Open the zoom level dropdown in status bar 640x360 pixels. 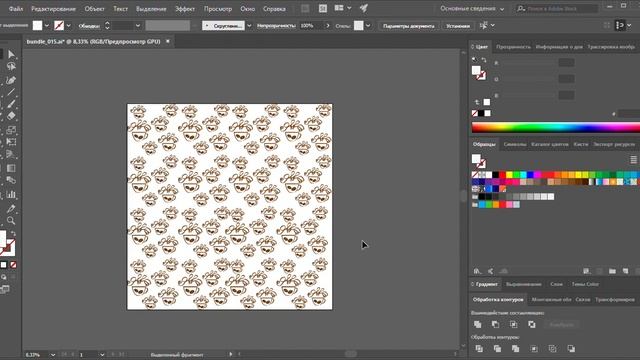[53, 355]
